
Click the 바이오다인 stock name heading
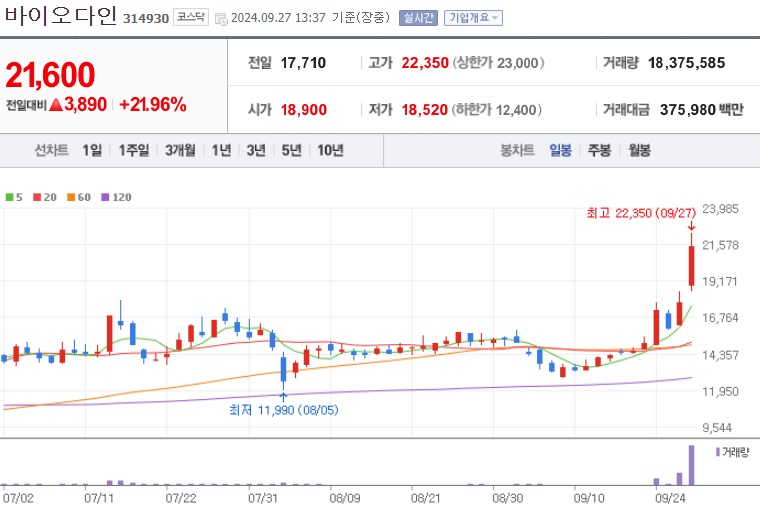[x=60, y=16]
